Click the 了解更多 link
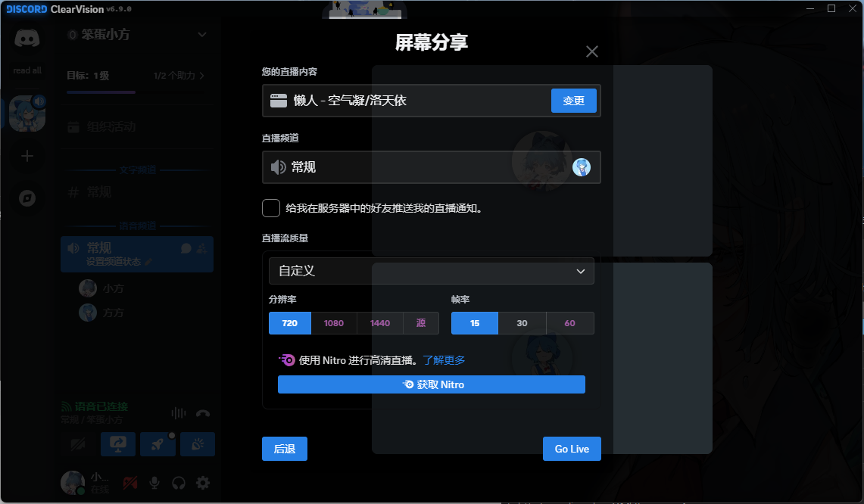This screenshot has width=864, height=504. point(444,360)
